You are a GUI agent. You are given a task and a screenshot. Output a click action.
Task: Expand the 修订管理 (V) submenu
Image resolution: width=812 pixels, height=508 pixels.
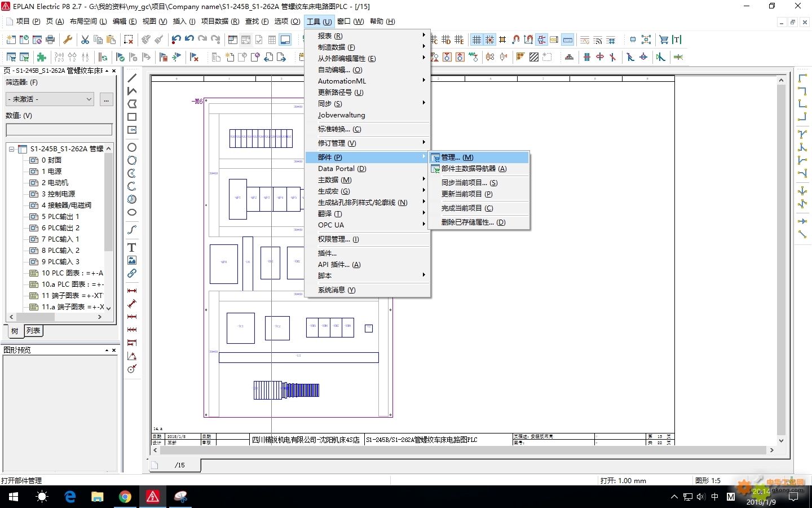[367, 143]
